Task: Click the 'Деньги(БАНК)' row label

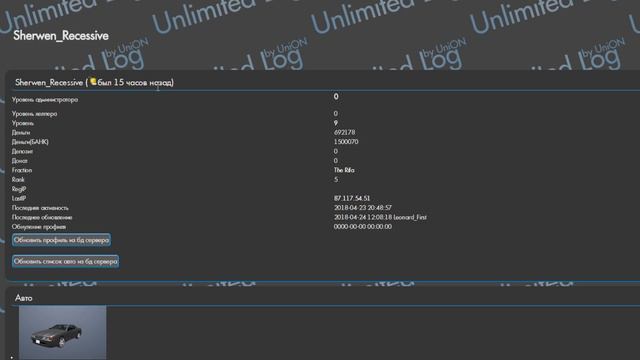Action: [x=30, y=142]
